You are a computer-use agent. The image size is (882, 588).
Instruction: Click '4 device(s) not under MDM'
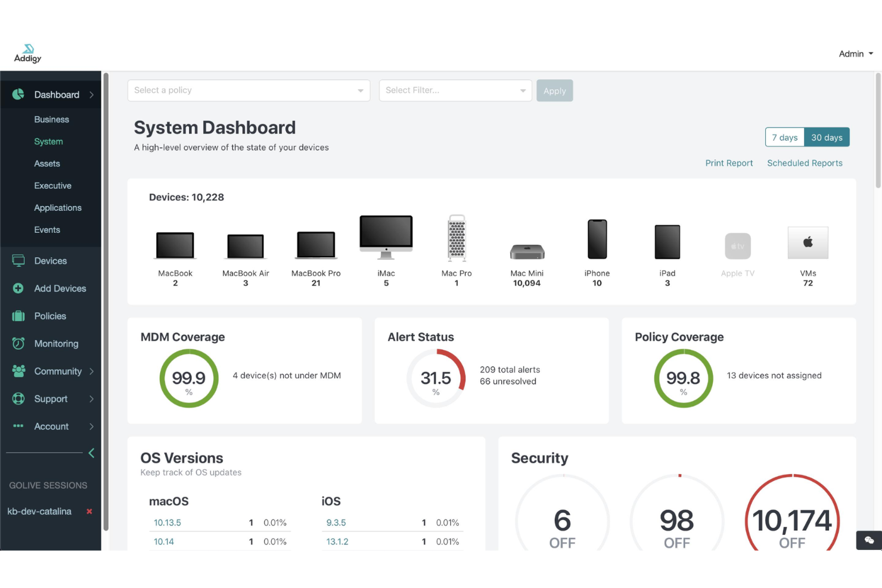click(x=287, y=375)
